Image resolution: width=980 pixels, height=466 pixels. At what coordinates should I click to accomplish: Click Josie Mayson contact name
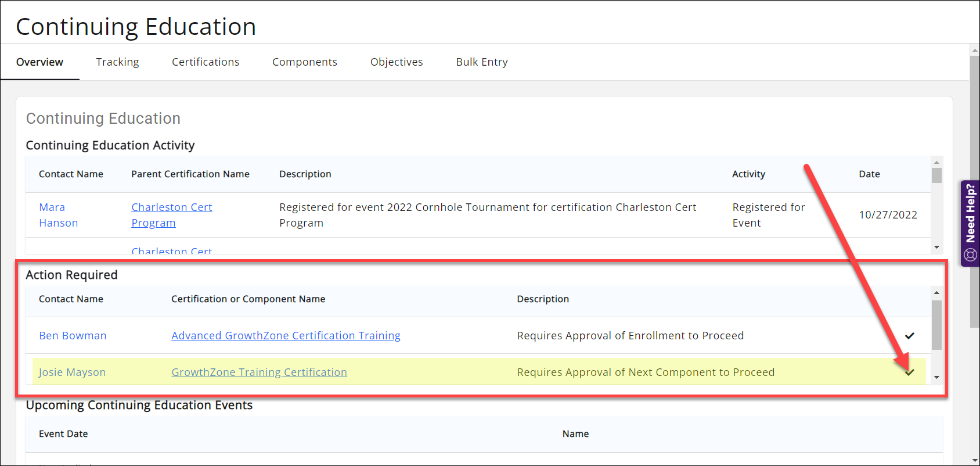(x=72, y=372)
